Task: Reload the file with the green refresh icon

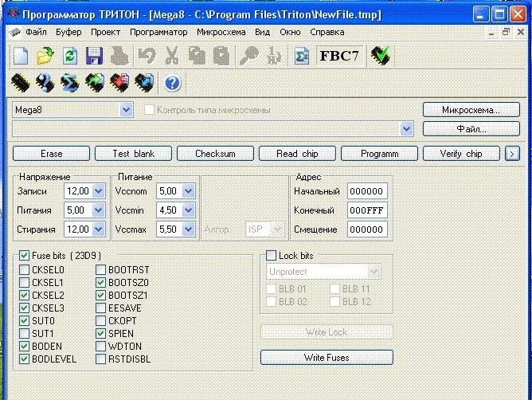Action: 70,56
